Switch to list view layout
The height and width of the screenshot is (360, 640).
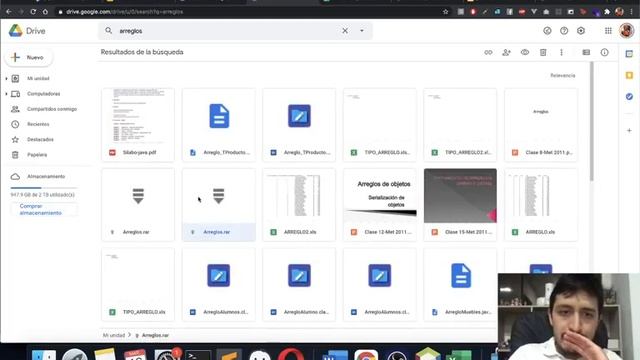tap(586, 52)
